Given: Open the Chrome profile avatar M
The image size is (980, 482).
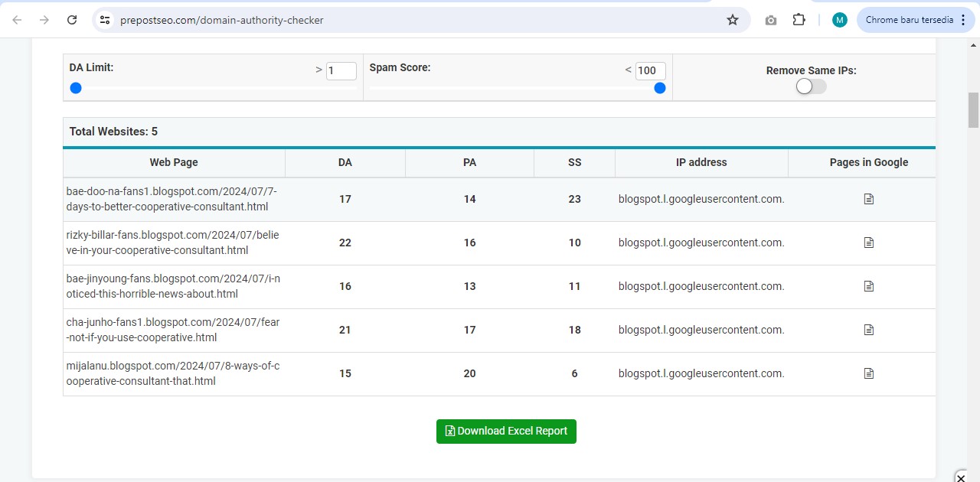Looking at the screenshot, I should click(840, 20).
